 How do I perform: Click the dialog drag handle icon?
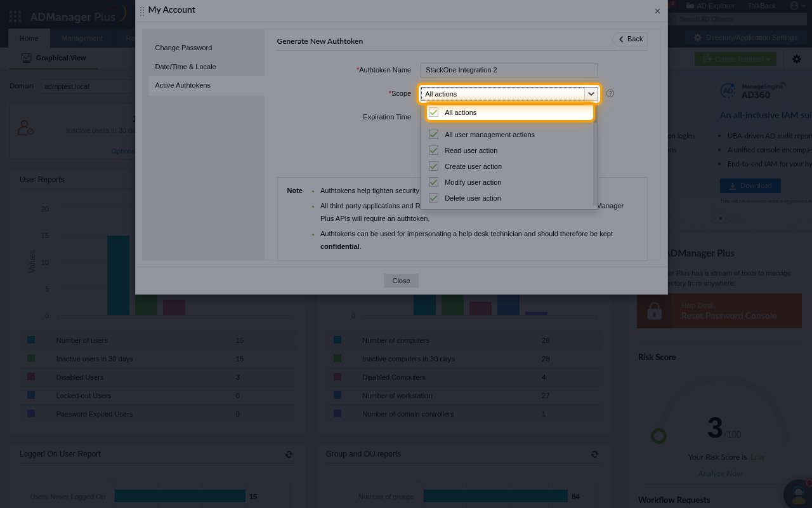pyautogui.click(x=142, y=11)
